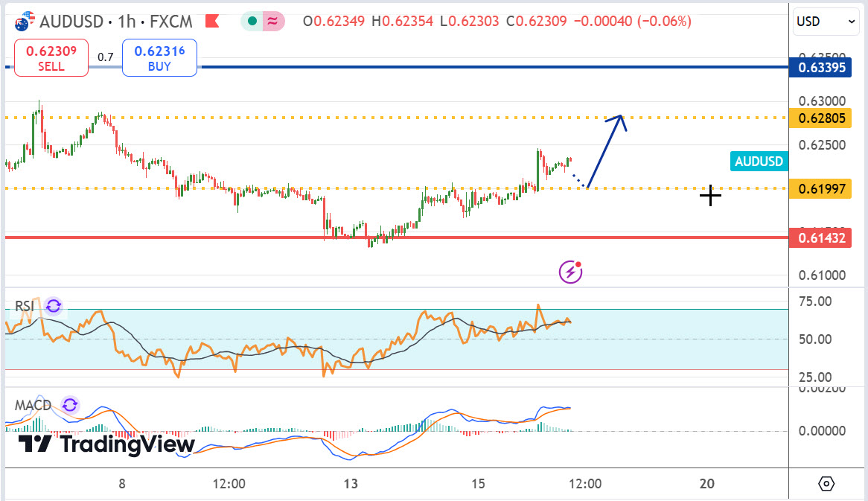Click the TradingView logo
The width and height of the screenshot is (868, 501).
(x=106, y=444)
